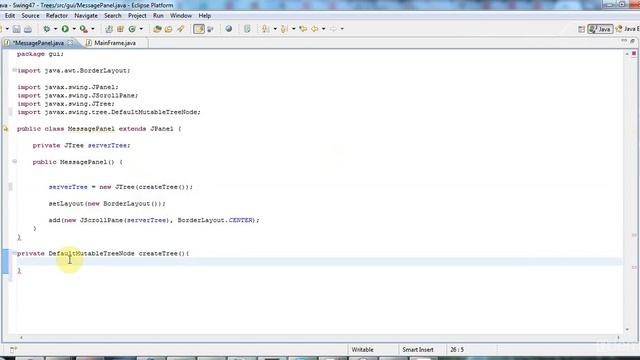This screenshot has width=640, height=360.
Task: Close the MessagePanel.java editor tab
Action: (x=71, y=42)
